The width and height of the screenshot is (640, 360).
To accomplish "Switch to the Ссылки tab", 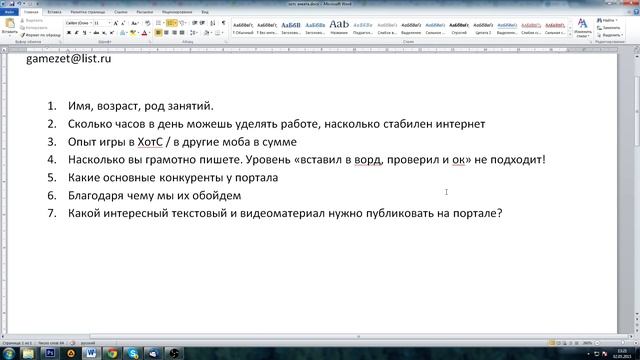I will point(121,12).
